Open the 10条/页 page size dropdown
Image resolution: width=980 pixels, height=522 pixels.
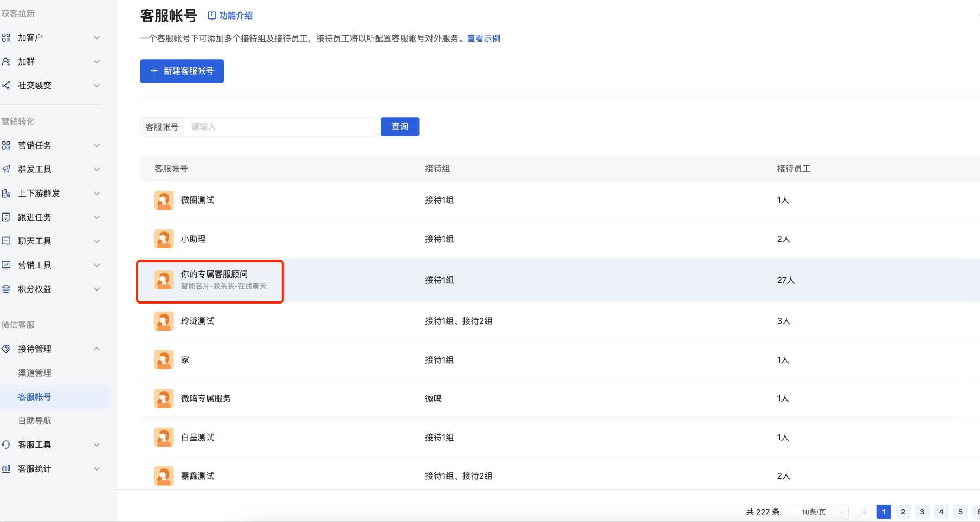click(x=818, y=512)
